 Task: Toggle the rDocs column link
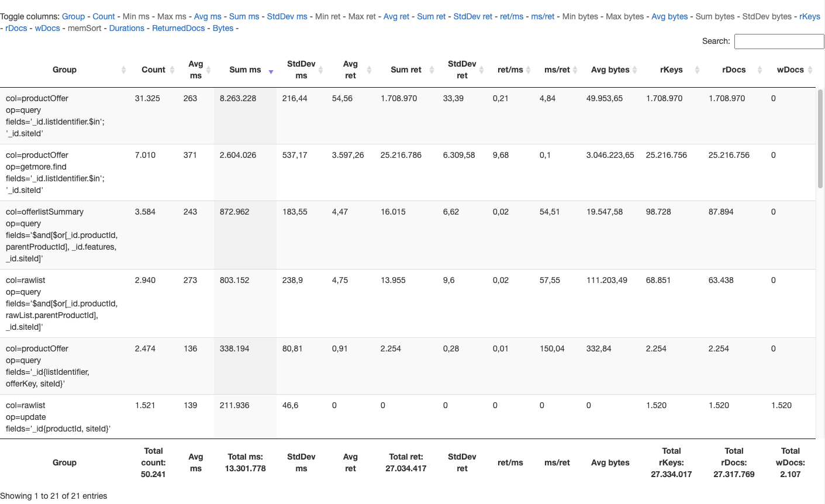click(16, 28)
